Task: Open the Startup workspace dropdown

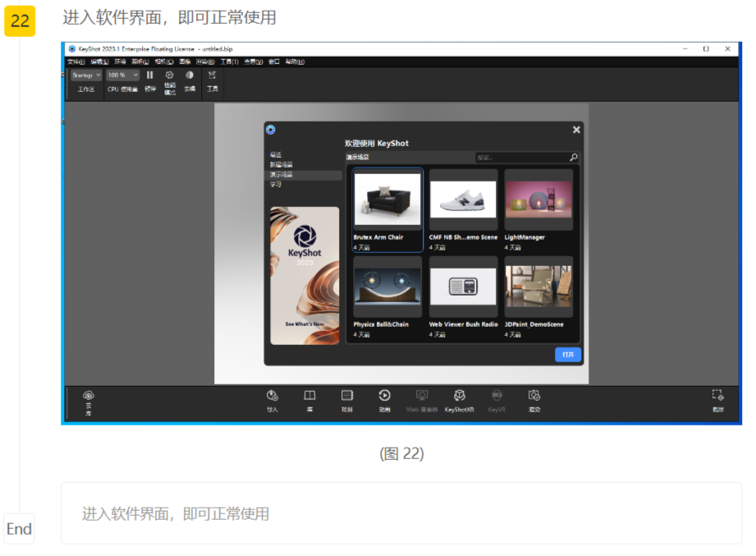Action: click(x=86, y=76)
